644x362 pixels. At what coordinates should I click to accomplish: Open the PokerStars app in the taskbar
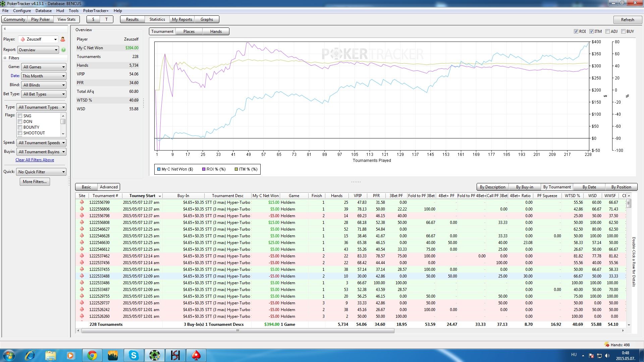(x=196, y=355)
